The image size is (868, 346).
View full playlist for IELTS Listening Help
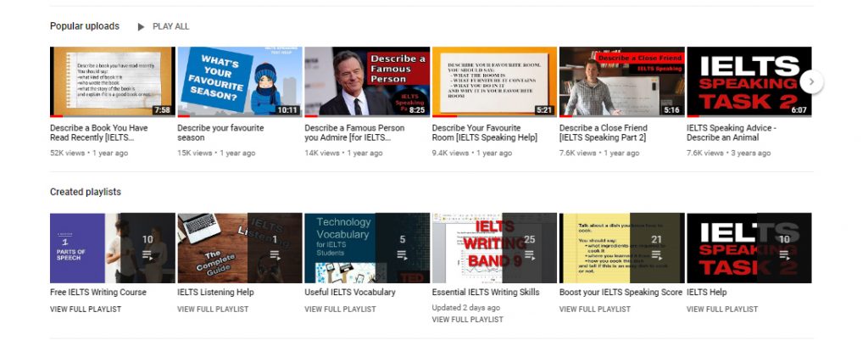pyautogui.click(x=213, y=310)
